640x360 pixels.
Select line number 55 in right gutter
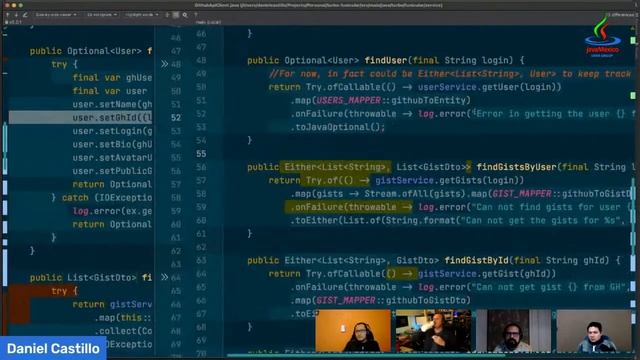coord(201,153)
